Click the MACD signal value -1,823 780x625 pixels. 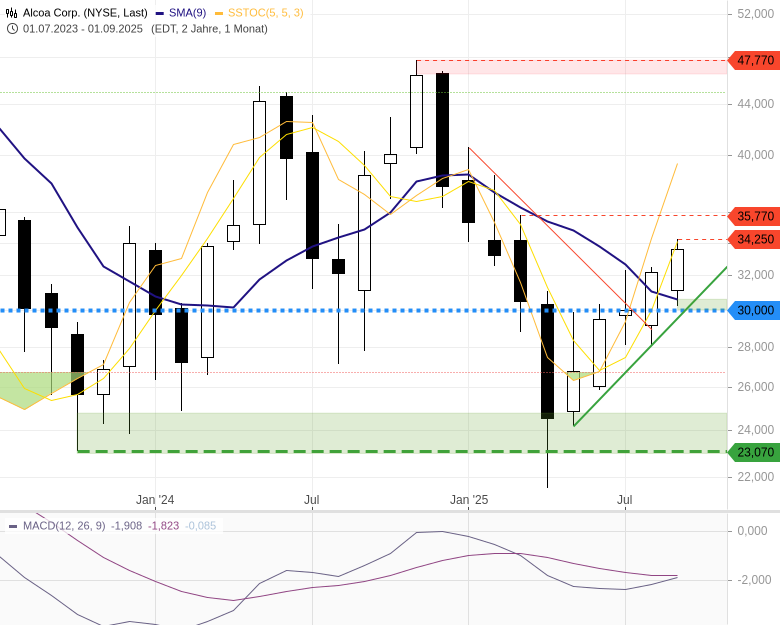(x=164, y=526)
